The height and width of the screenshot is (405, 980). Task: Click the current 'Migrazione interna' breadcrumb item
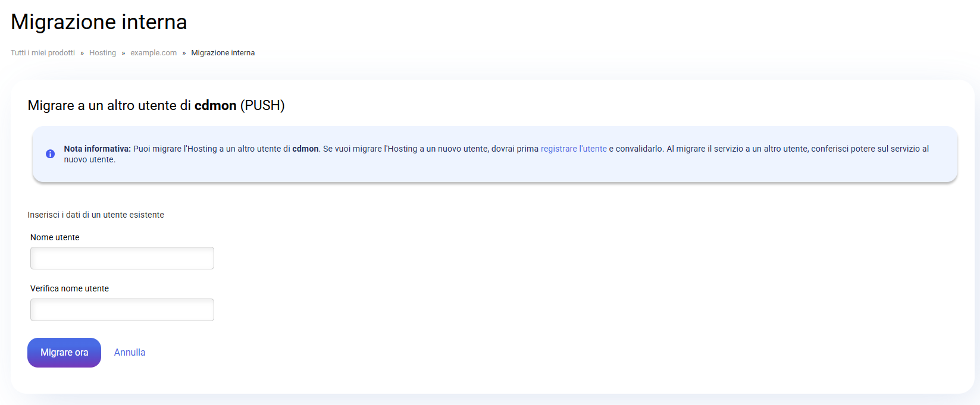(223, 53)
